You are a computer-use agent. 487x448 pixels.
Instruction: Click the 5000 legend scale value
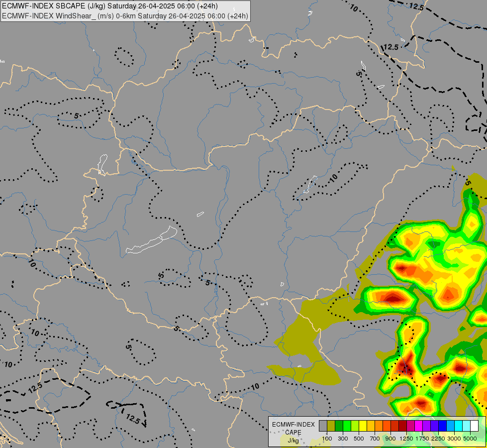click(470, 439)
